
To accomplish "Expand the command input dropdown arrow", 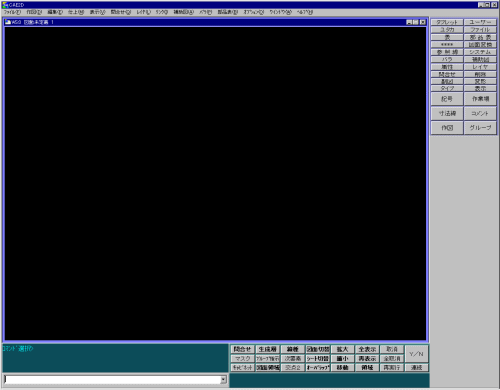I will click(x=223, y=379).
